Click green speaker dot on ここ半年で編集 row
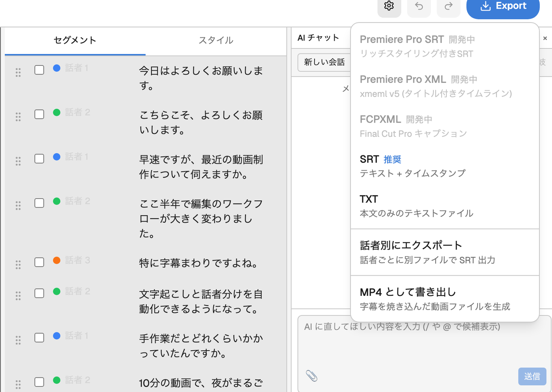 point(57,201)
